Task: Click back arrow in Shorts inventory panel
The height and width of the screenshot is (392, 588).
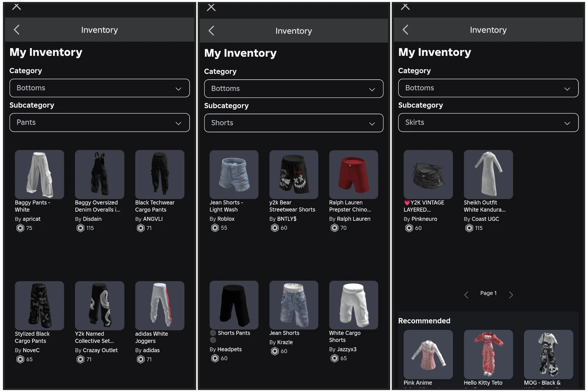Action: (211, 31)
